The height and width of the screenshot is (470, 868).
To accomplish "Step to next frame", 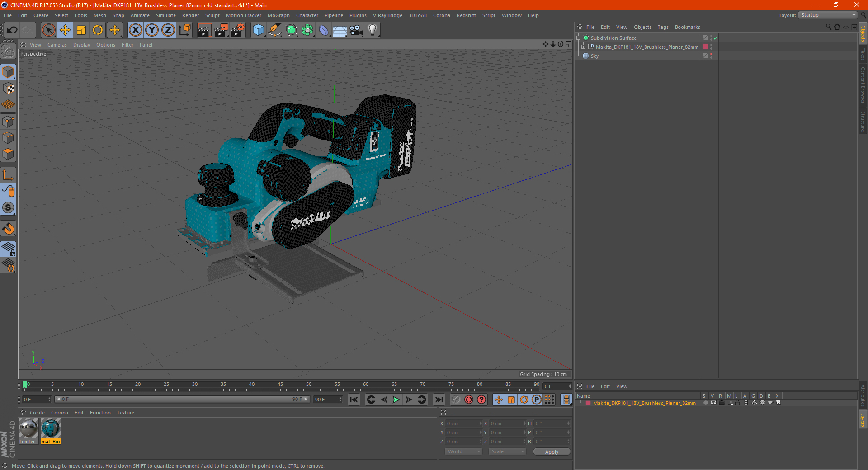I will pos(409,399).
